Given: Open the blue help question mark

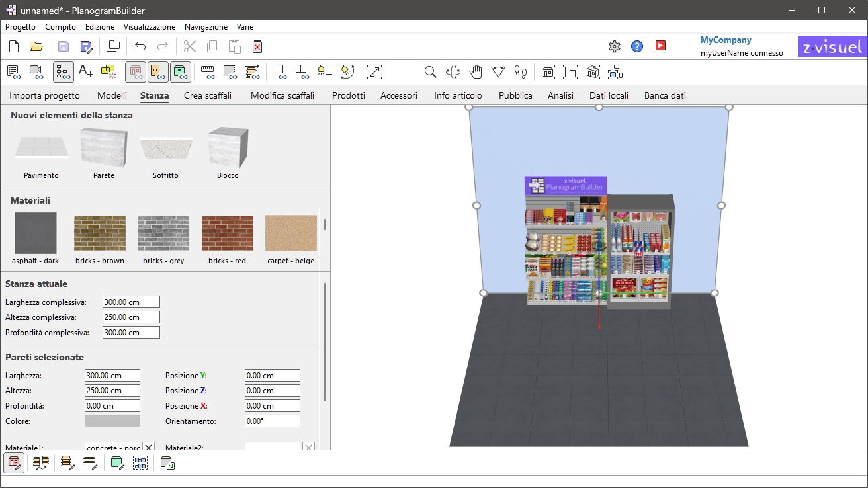Looking at the screenshot, I should 637,46.
